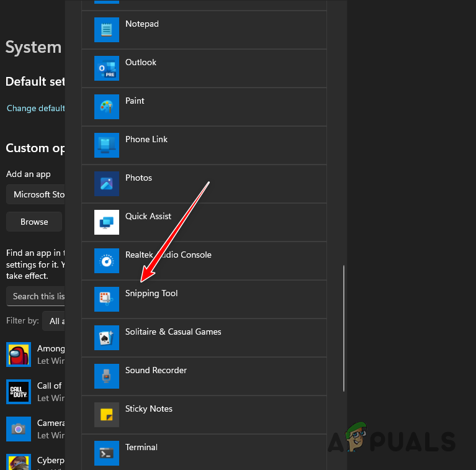Image resolution: width=476 pixels, height=470 pixels.
Task: Click the Snipping Tool icon
Action: (x=107, y=299)
